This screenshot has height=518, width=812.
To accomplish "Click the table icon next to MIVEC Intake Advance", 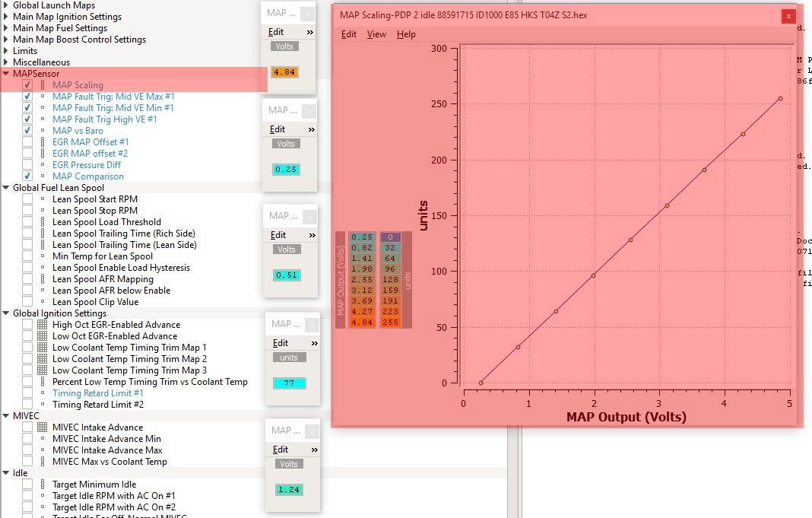I will (43, 427).
